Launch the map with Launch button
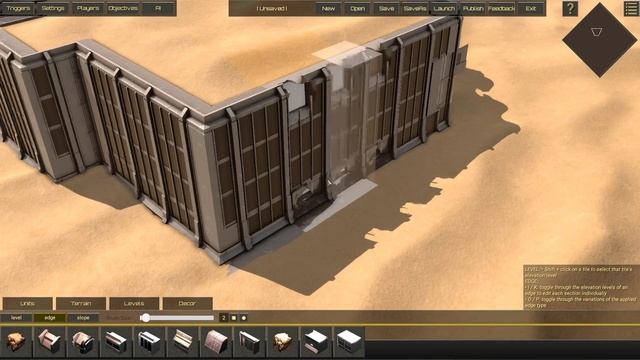 444,8
